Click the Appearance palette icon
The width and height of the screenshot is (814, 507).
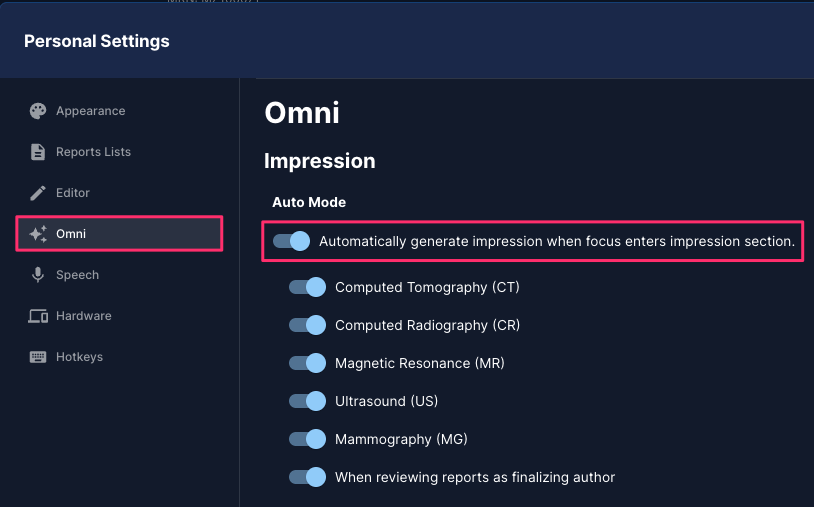(x=38, y=111)
